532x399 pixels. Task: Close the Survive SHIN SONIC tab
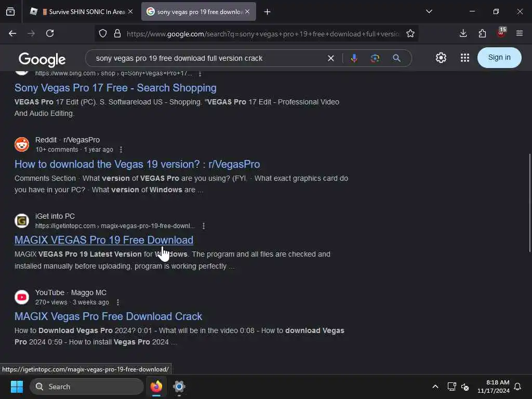click(x=130, y=12)
